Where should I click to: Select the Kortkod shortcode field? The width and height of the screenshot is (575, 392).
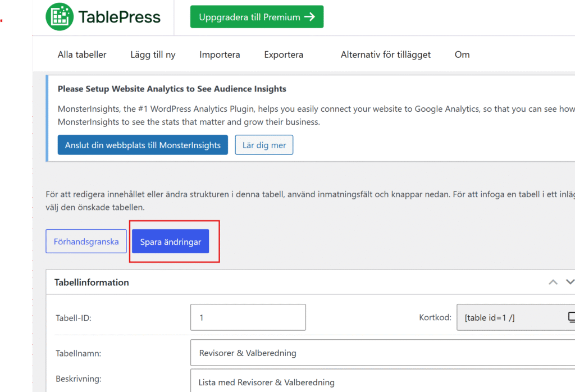515,317
